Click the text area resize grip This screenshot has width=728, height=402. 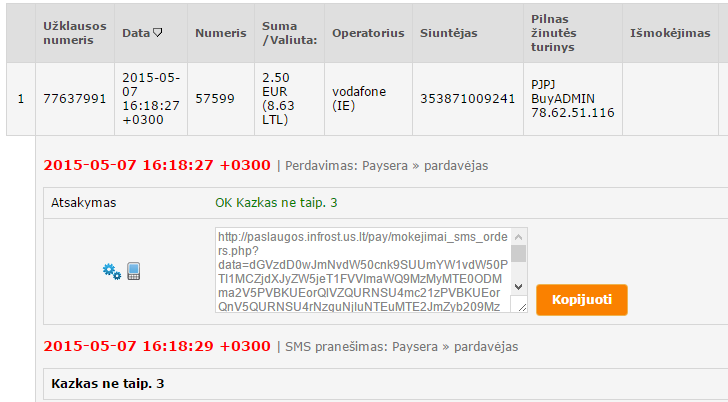522,306
